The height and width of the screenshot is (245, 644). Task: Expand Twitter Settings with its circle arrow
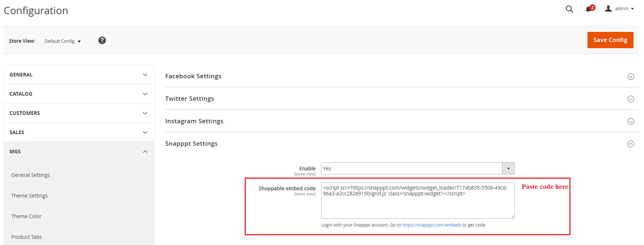pyautogui.click(x=631, y=99)
